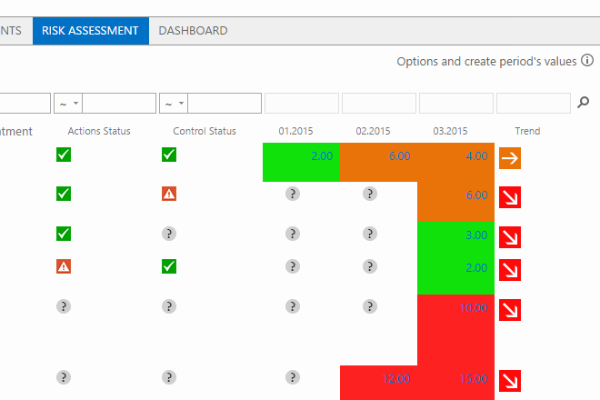
Task: Click orange right-arrow trend icon
Action: (x=510, y=158)
